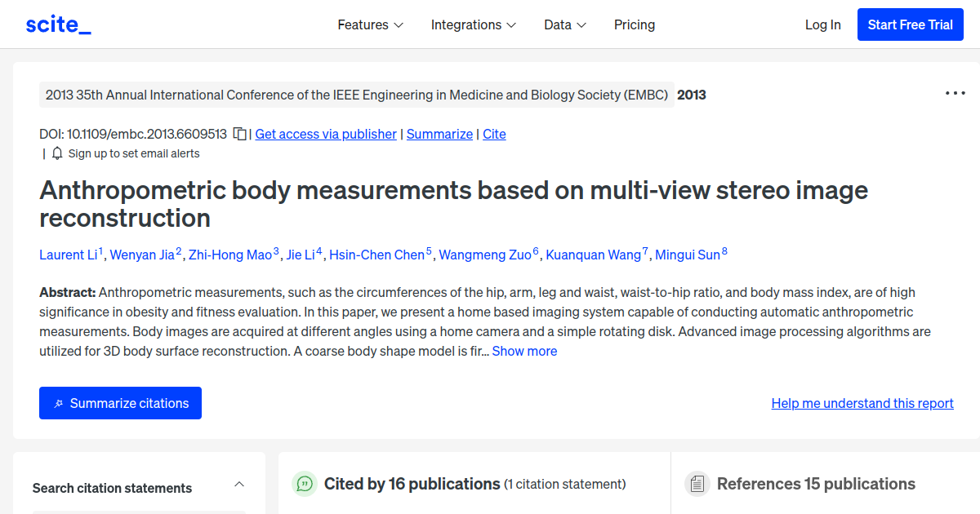The image size is (980, 514).
Task: Click the copy DOI icon
Action: coord(238,134)
